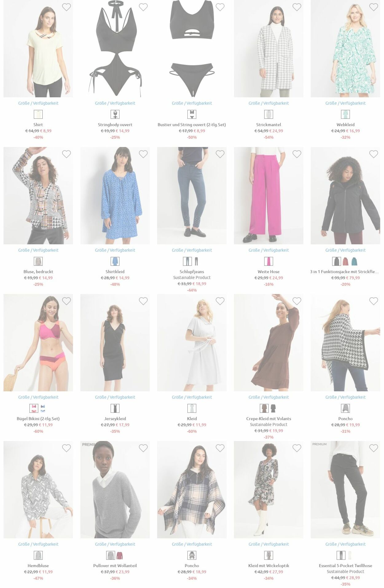Open the houndstooth Poncho product image

(345, 342)
